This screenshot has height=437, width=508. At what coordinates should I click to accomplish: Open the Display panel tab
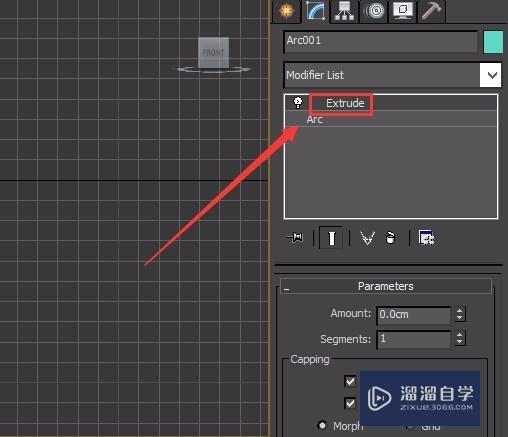point(403,11)
